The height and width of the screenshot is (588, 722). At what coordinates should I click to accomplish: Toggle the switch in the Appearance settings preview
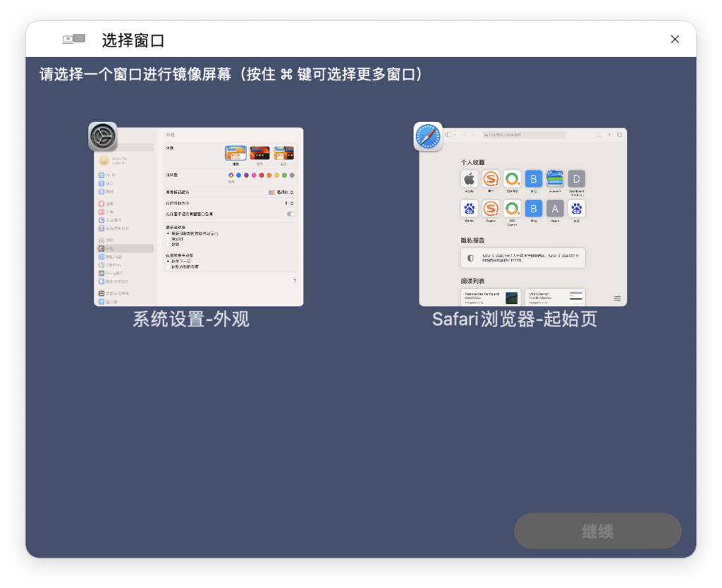point(290,214)
